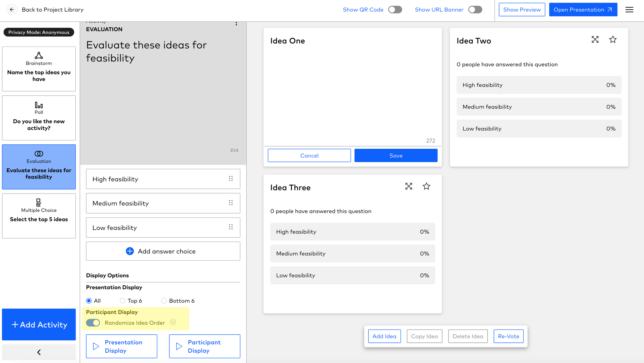Click the Poll activity icon
The width and height of the screenshot is (644, 363).
click(39, 105)
